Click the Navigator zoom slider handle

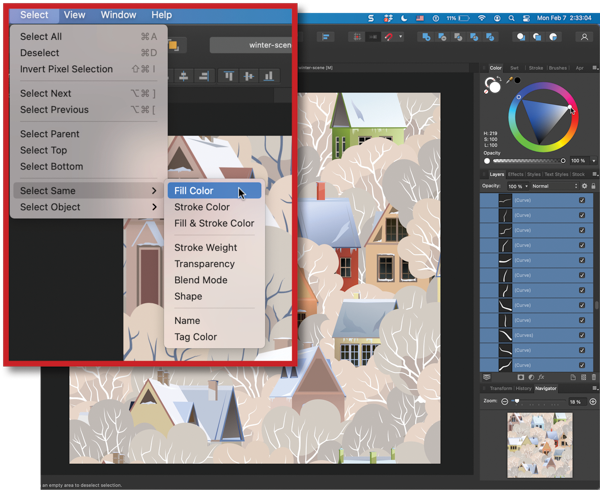(x=517, y=401)
